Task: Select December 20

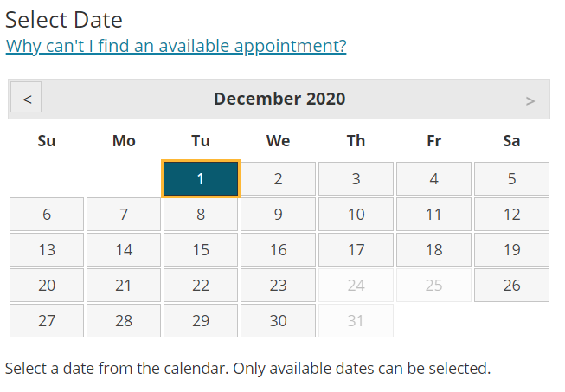Action: pos(47,285)
